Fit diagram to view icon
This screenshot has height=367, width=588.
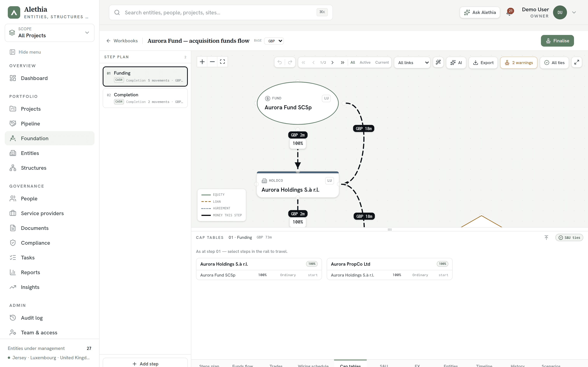click(222, 62)
